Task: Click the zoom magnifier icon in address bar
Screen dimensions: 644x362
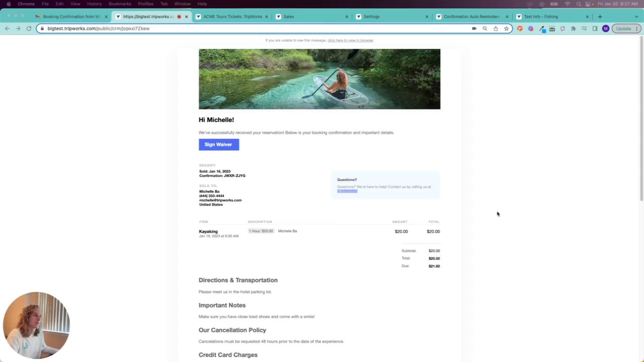Action: (485, 29)
